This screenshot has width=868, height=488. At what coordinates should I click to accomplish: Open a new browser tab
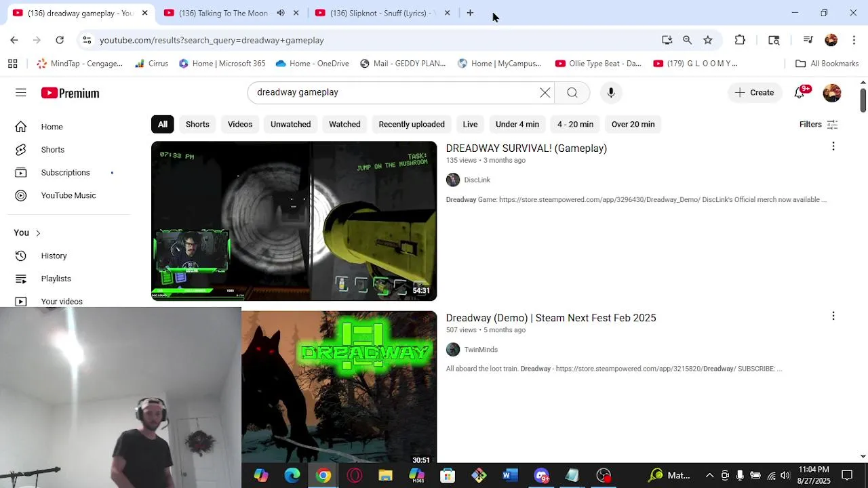[470, 13]
